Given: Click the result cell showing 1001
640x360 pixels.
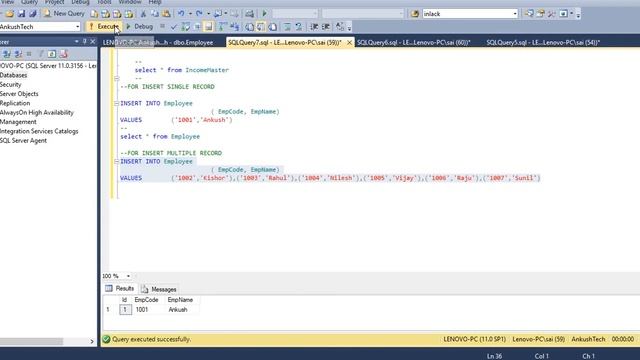Looking at the screenshot, I should pyautogui.click(x=142, y=309).
